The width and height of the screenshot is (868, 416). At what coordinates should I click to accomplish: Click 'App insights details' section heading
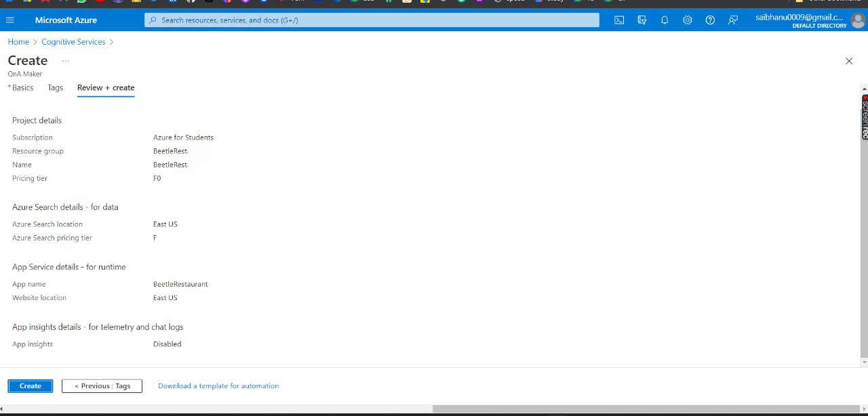98,327
